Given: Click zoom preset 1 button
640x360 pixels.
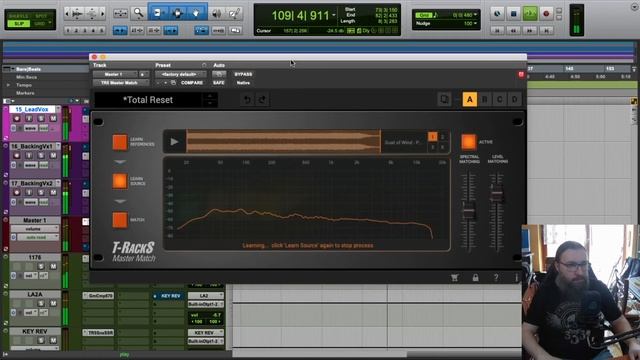Looking at the screenshot, I should click(x=68, y=30).
